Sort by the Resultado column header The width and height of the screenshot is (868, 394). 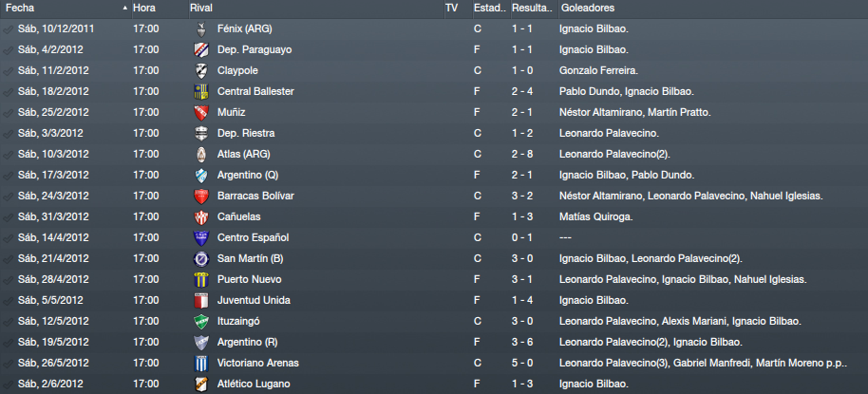pyautogui.click(x=534, y=9)
